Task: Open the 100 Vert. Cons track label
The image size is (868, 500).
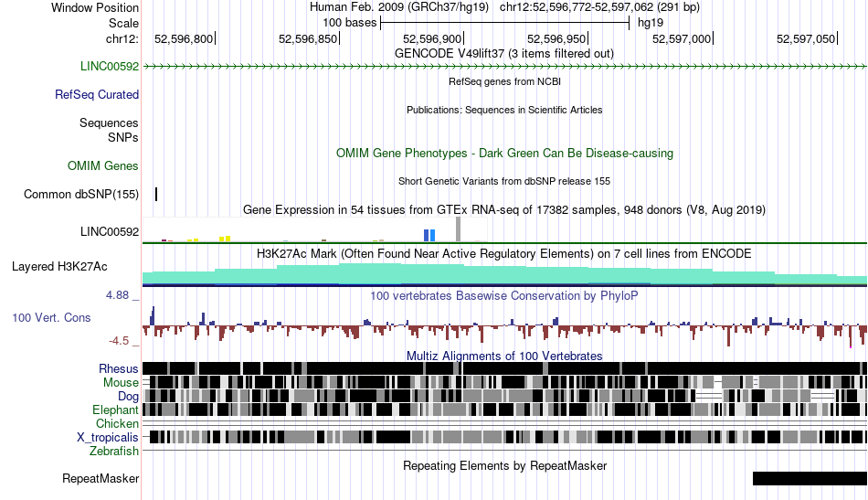Action: pyautogui.click(x=51, y=317)
